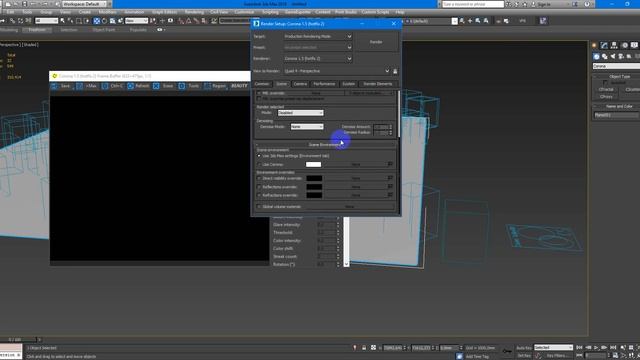
Task: Open the Corona category dropdown in command panel
Action: tap(616, 66)
